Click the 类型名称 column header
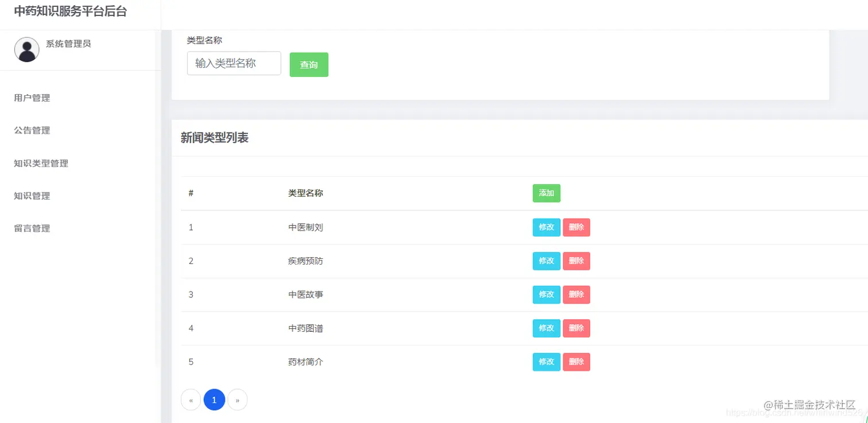 coord(305,193)
